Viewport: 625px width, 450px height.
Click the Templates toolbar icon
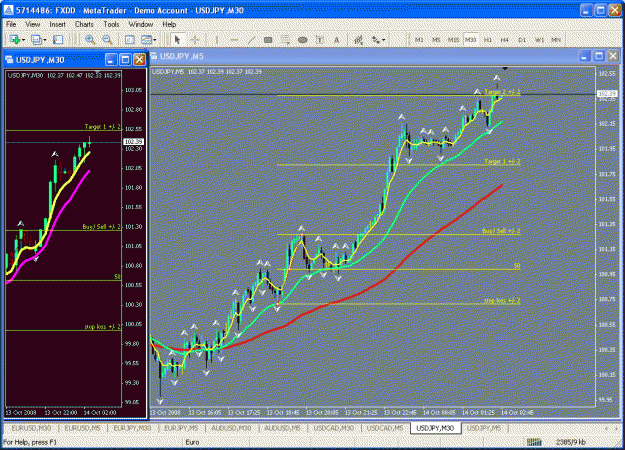pos(146,39)
